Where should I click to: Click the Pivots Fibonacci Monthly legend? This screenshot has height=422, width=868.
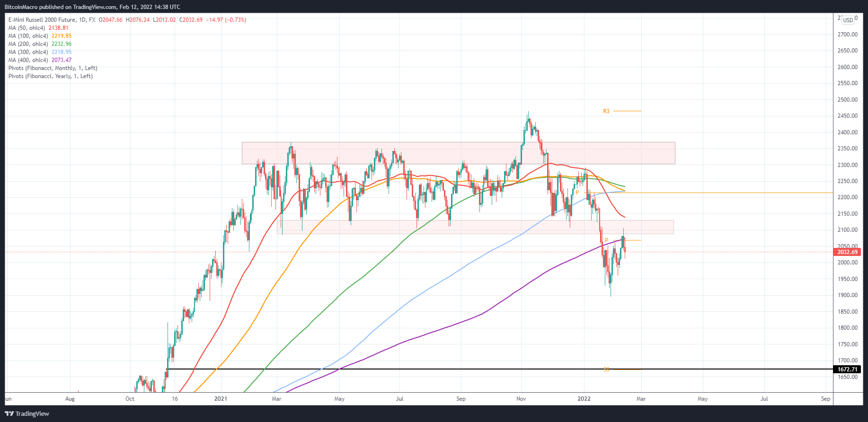coord(53,68)
